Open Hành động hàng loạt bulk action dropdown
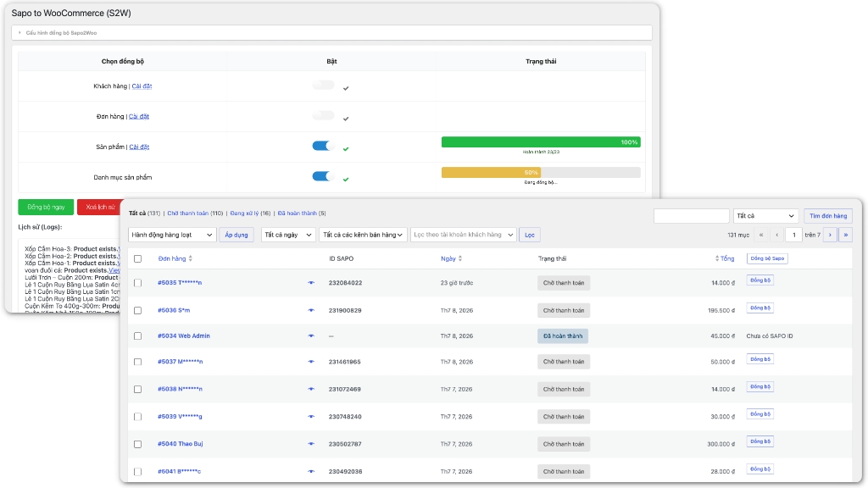 pos(172,235)
